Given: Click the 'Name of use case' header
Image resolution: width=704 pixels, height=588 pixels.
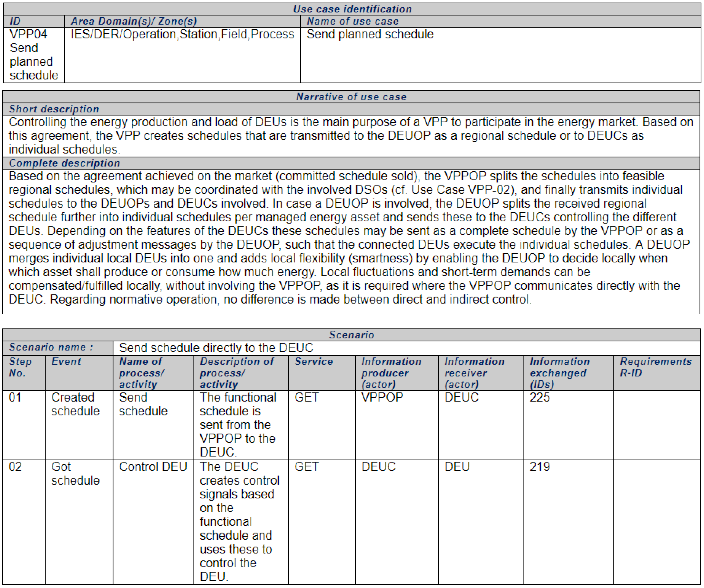Looking at the screenshot, I should pos(352,21).
